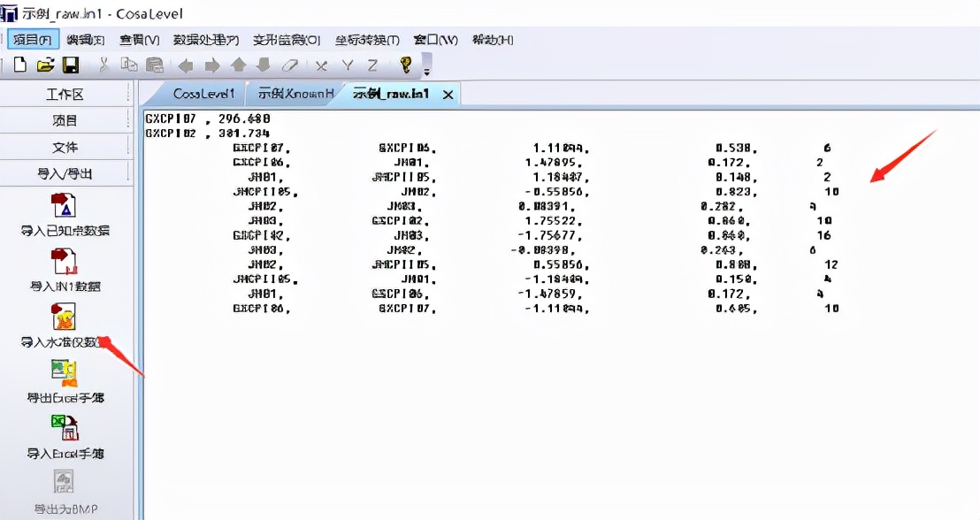Click the value 1.75522 in the data
The width and height of the screenshot is (980, 520).
[552, 220]
